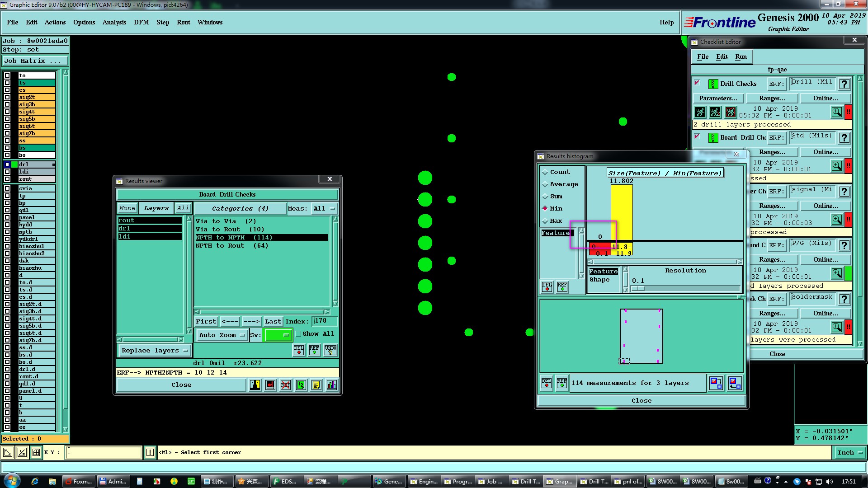This screenshot has height=488, width=868.
Task: Click the Index input field
Action: tap(325, 321)
